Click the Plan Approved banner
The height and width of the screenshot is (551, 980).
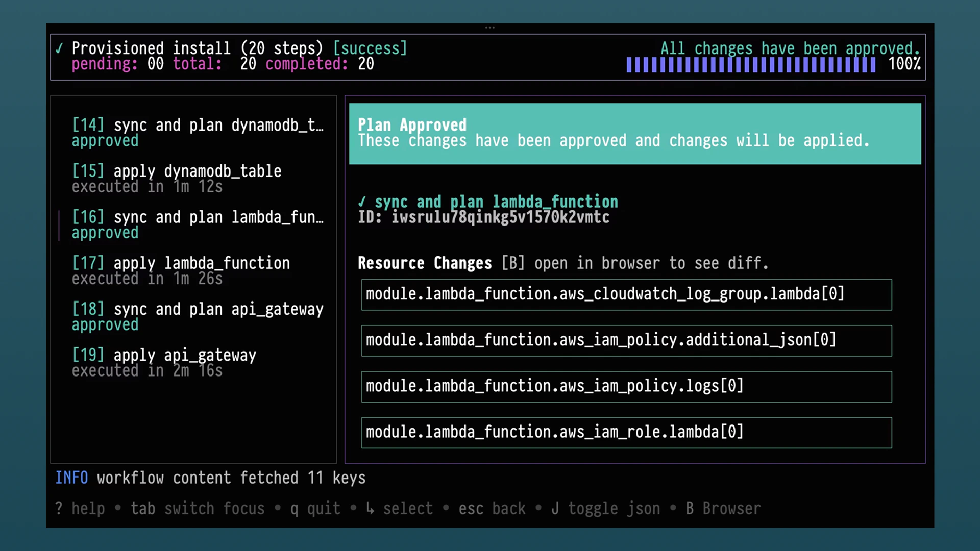click(634, 134)
